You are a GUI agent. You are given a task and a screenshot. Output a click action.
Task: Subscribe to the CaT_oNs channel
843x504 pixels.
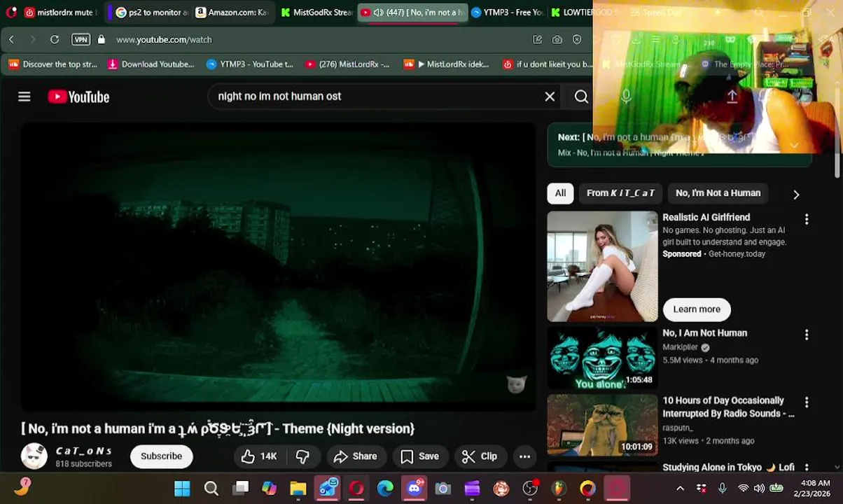point(161,456)
